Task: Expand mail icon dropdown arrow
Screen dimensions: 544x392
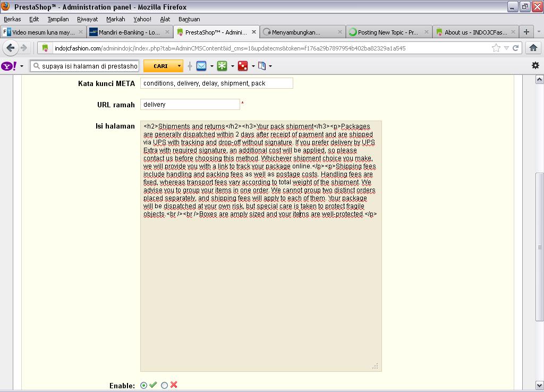Action: (211, 66)
